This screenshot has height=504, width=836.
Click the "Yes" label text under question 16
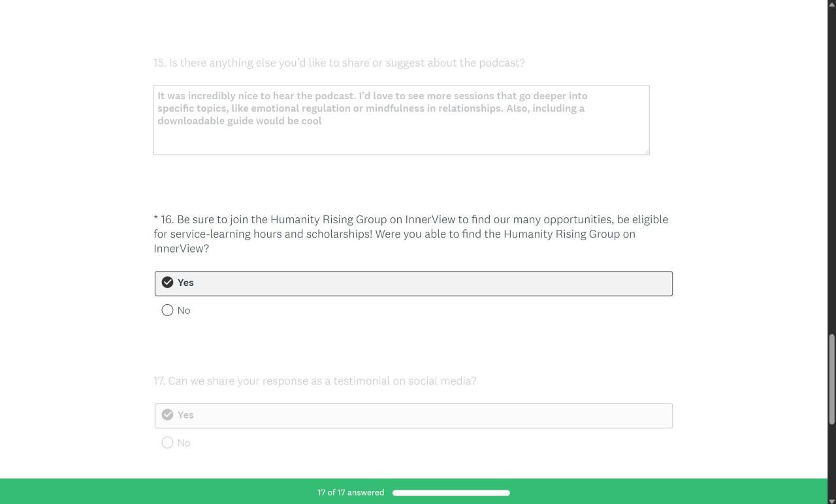185,283
